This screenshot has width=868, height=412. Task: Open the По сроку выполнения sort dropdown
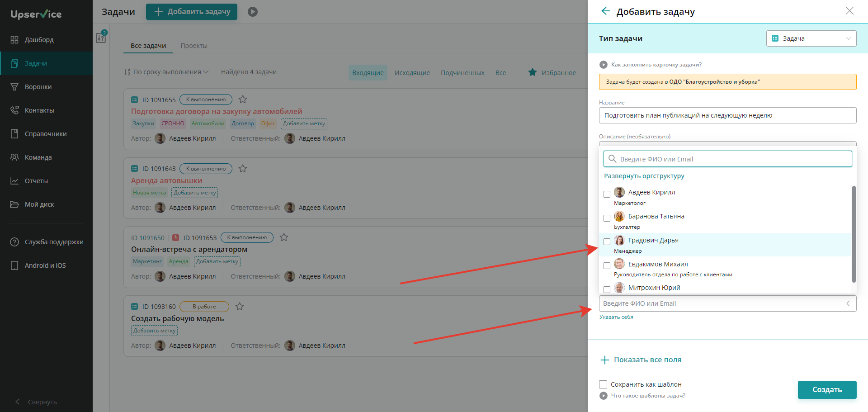coord(166,72)
